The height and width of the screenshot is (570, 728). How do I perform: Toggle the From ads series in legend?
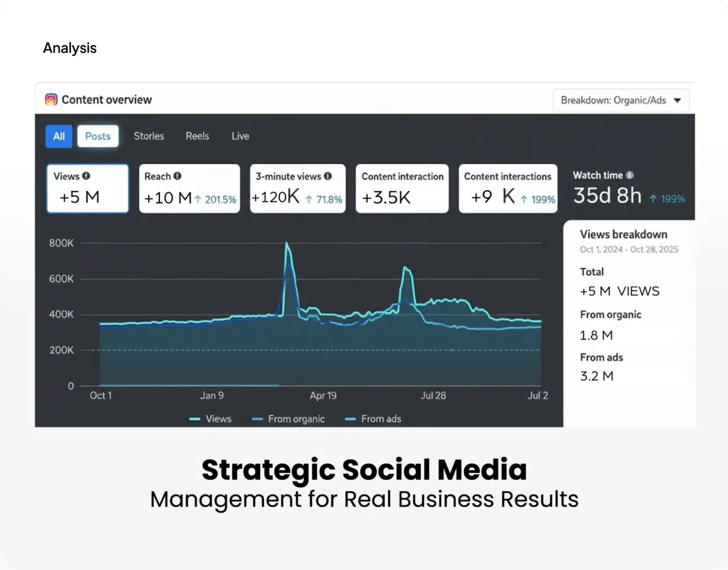click(x=373, y=419)
